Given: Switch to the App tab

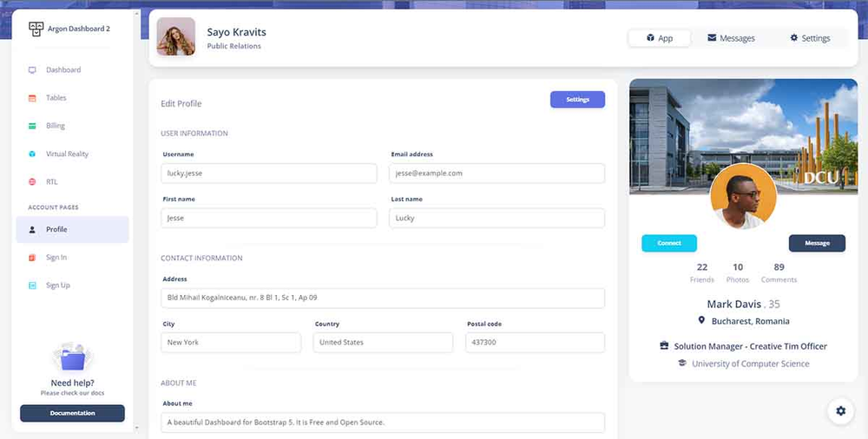Looking at the screenshot, I should pyautogui.click(x=660, y=38).
